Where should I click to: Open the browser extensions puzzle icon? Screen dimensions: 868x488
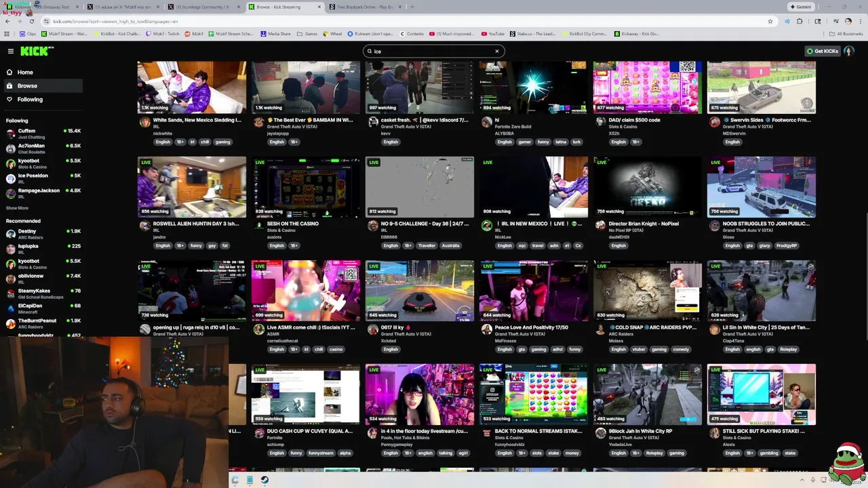click(x=800, y=22)
